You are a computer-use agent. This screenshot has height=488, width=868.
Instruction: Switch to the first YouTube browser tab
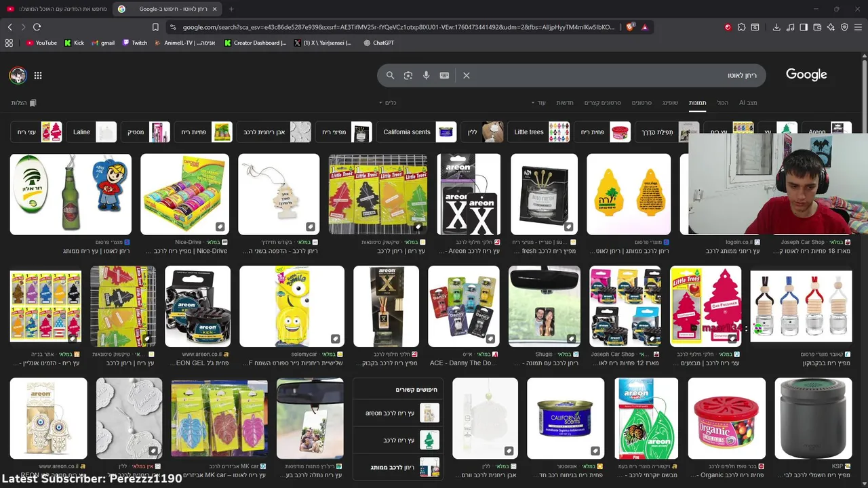pos(56,9)
